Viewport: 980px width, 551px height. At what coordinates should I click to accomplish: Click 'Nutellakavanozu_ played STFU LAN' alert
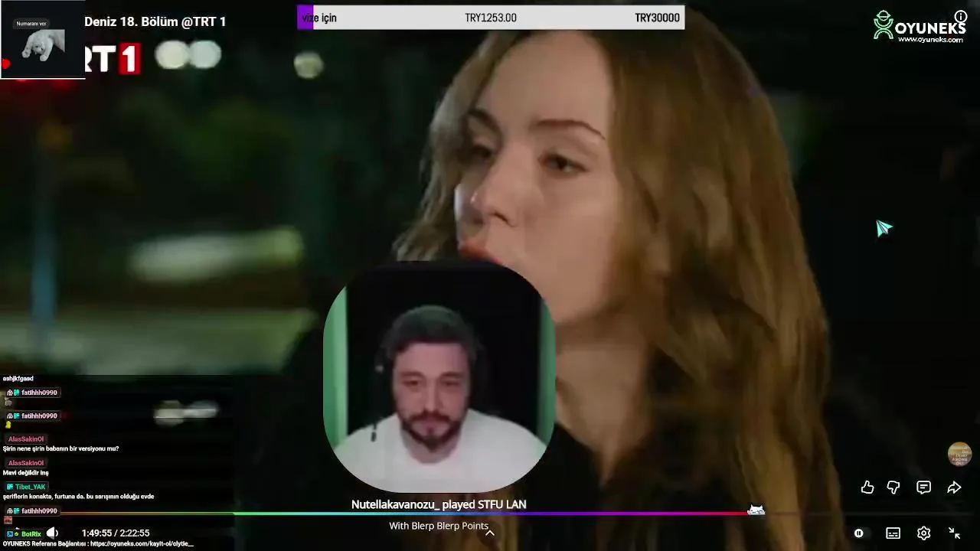(x=439, y=504)
